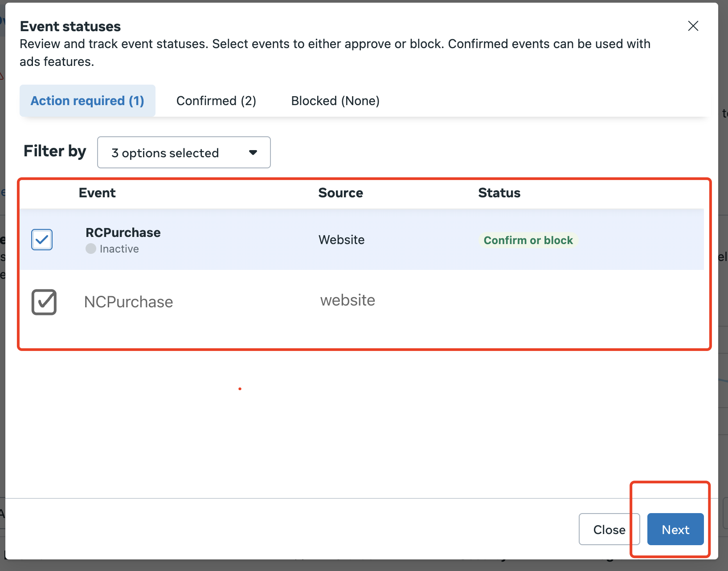Click the gray Inactive status dot

coord(91,249)
